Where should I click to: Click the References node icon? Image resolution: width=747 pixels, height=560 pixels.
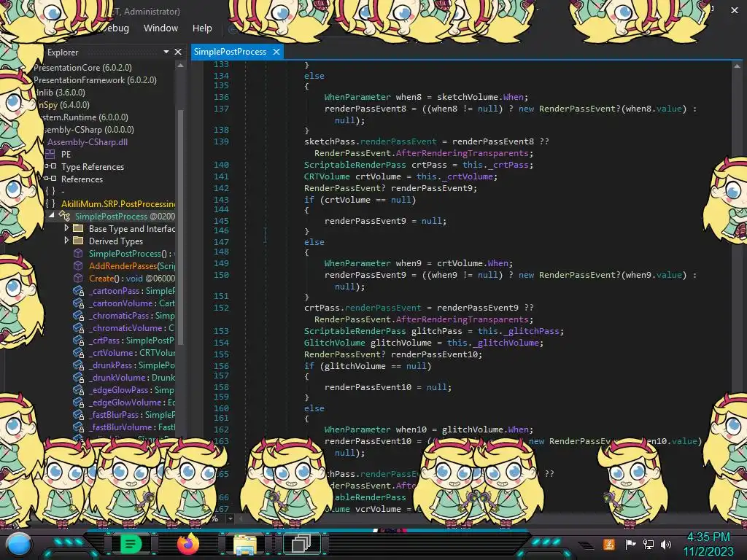click(50, 179)
